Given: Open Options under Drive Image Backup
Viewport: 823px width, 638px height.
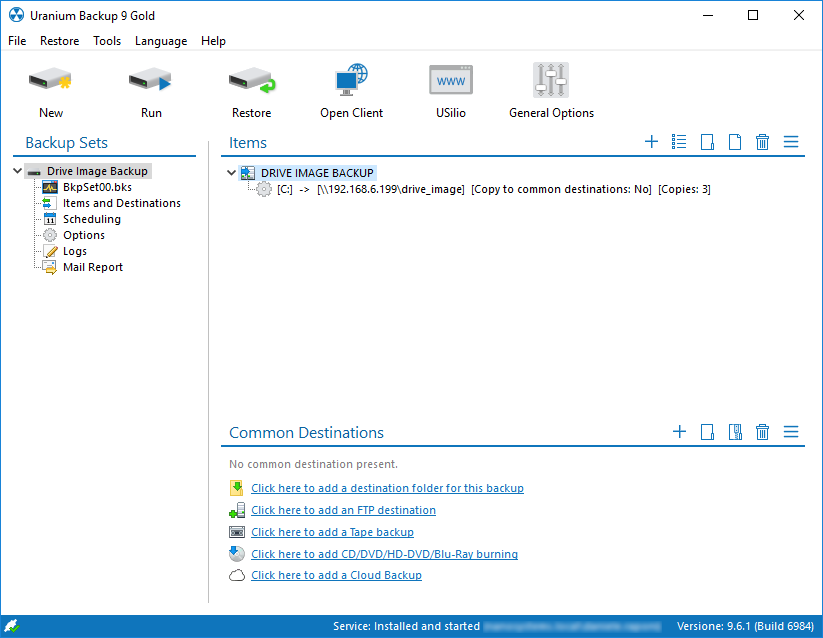Looking at the screenshot, I should [84, 235].
